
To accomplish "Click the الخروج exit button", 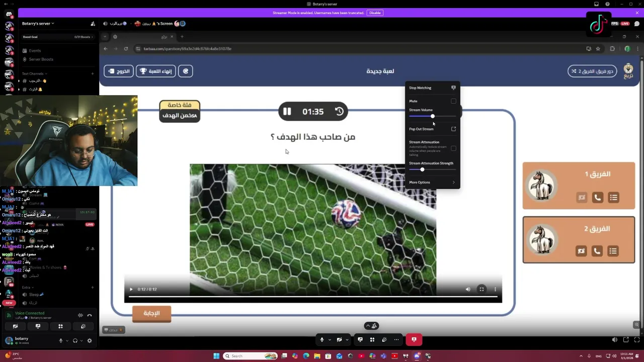I will click(x=118, y=71).
